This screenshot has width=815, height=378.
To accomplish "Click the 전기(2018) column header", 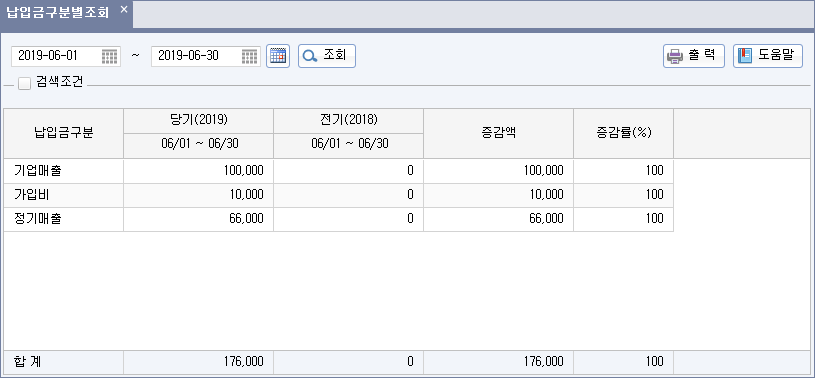I will (348, 121).
